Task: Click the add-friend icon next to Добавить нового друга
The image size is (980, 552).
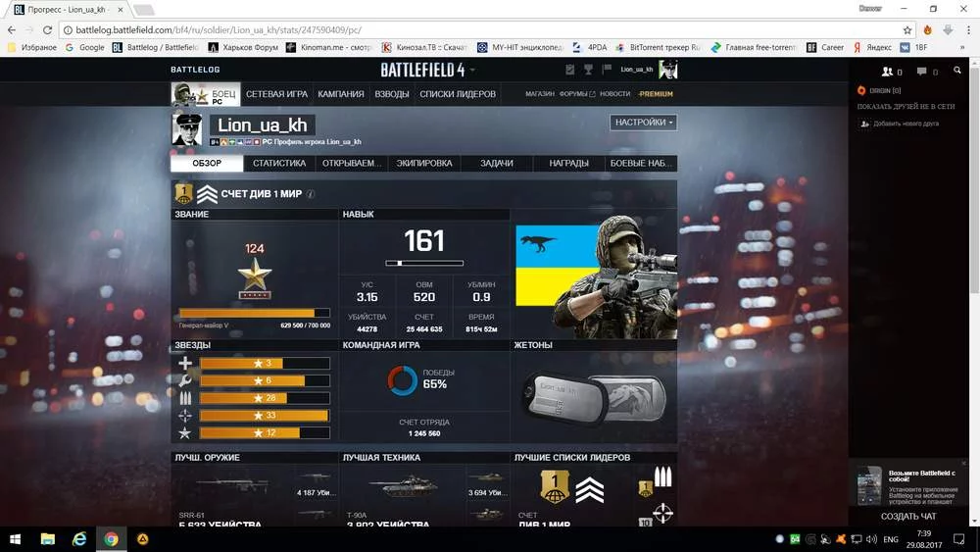Action: pos(864,124)
